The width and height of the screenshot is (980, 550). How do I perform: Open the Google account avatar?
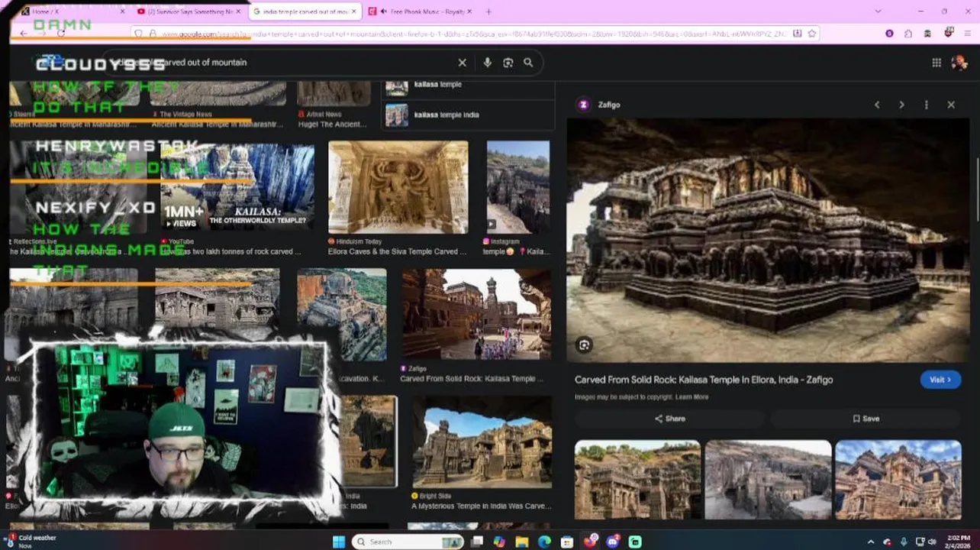coord(959,63)
